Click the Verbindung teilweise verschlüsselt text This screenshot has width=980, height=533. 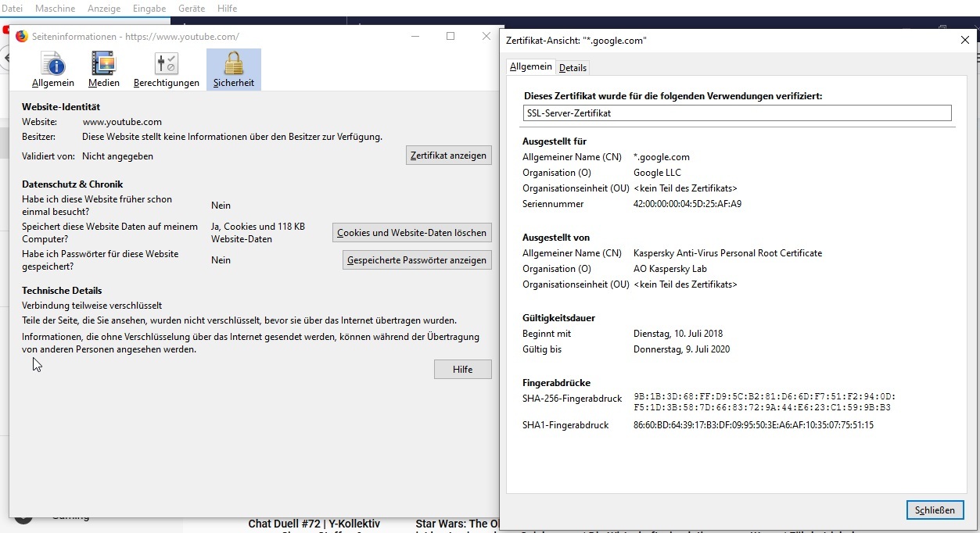tap(92, 306)
